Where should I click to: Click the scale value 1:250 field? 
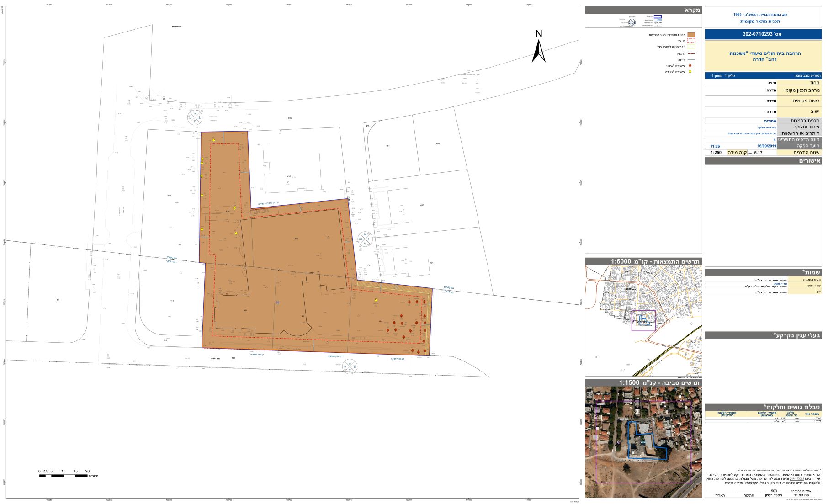pyautogui.click(x=716, y=152)
